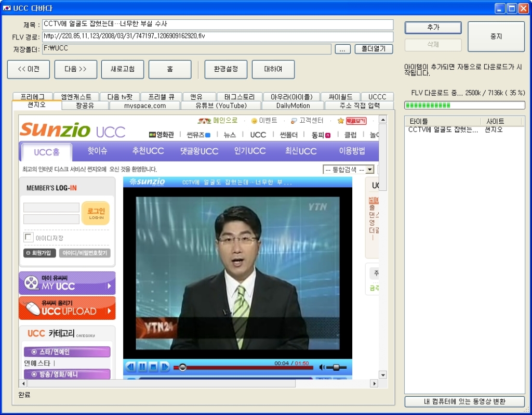Stop the video using the stop icon

coord(153,367)
